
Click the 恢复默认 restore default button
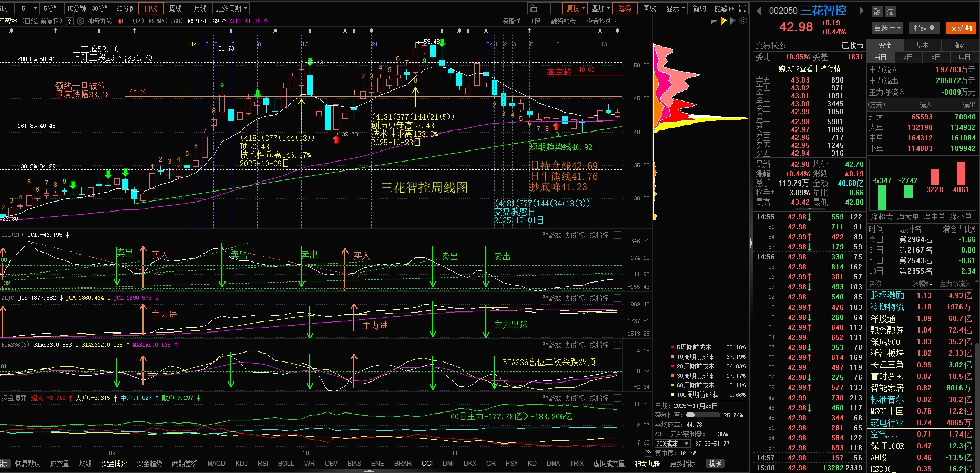(27, 464)
